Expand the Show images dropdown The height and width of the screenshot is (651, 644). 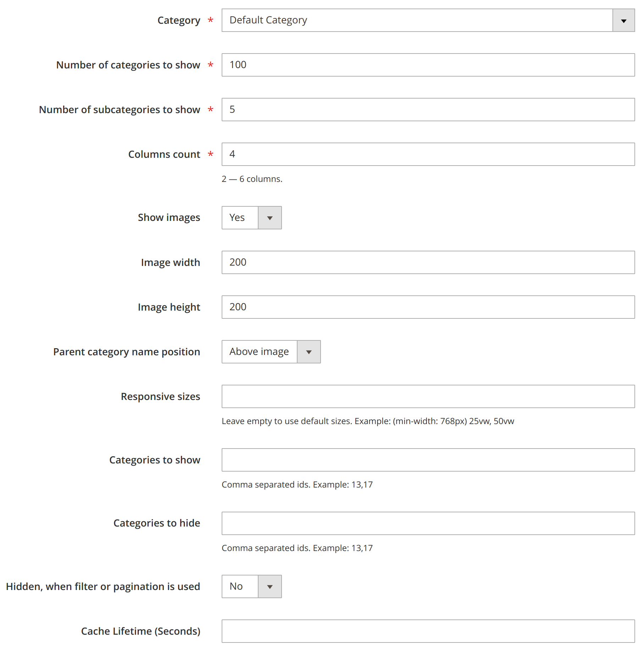(270, 218)
